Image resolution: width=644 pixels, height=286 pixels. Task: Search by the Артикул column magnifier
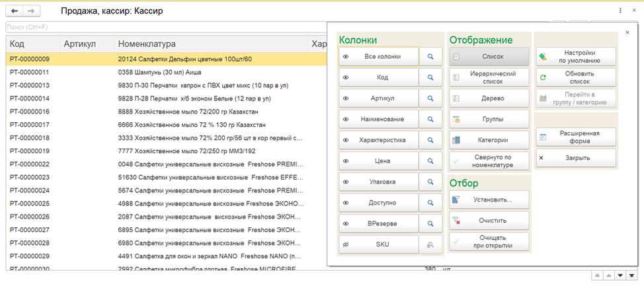pyautogui.click(x=430, y=98)
